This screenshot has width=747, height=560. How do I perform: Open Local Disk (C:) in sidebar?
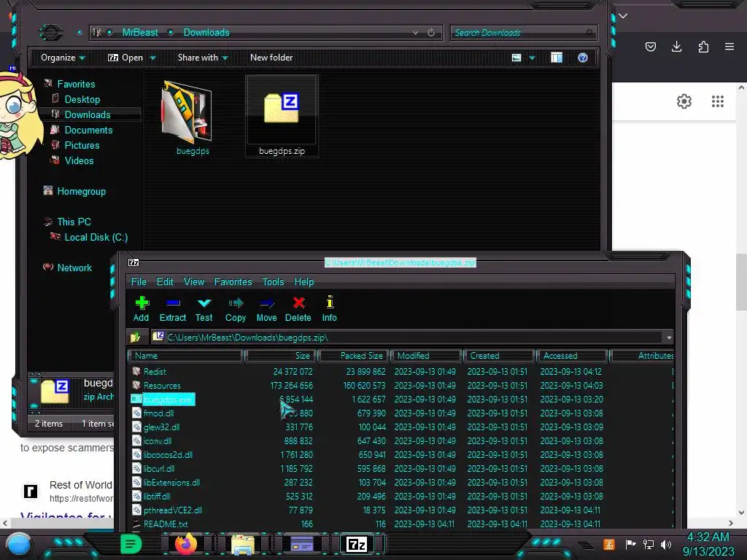(96, 237)
